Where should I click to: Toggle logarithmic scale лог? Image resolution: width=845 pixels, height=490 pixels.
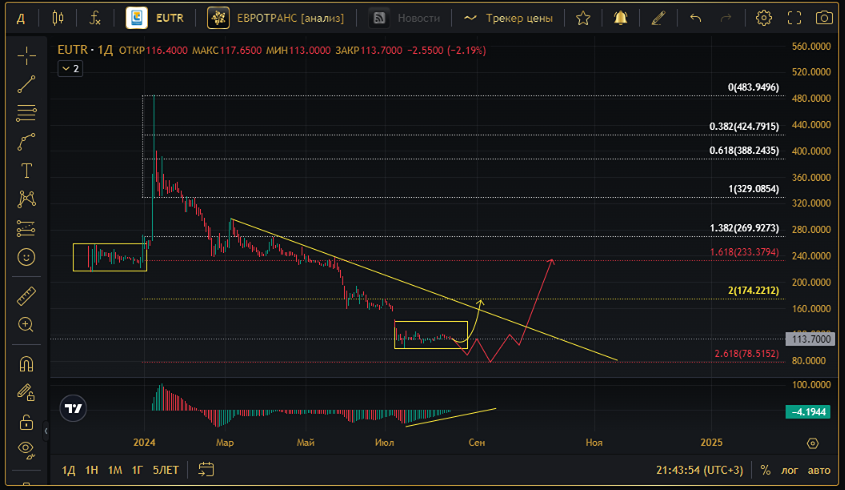[789, 470]
